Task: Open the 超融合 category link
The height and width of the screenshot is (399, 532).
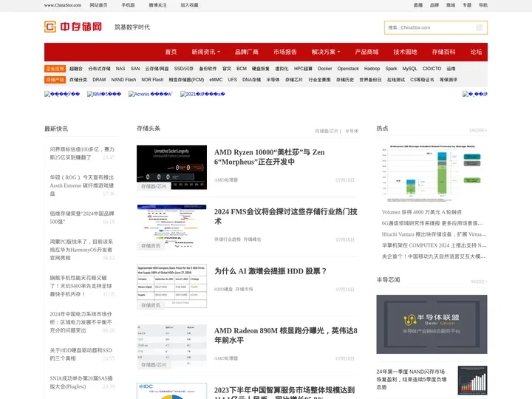Action: (76, 69)
